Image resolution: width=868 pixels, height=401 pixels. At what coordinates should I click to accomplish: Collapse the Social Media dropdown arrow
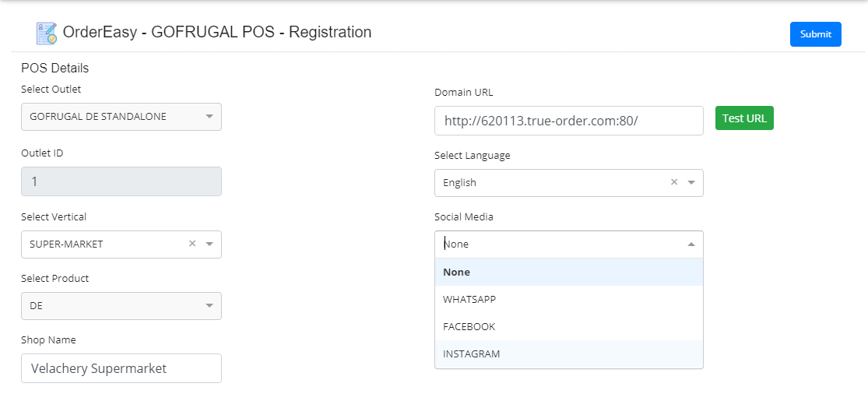pyautogui.click(x=691, y=244)
